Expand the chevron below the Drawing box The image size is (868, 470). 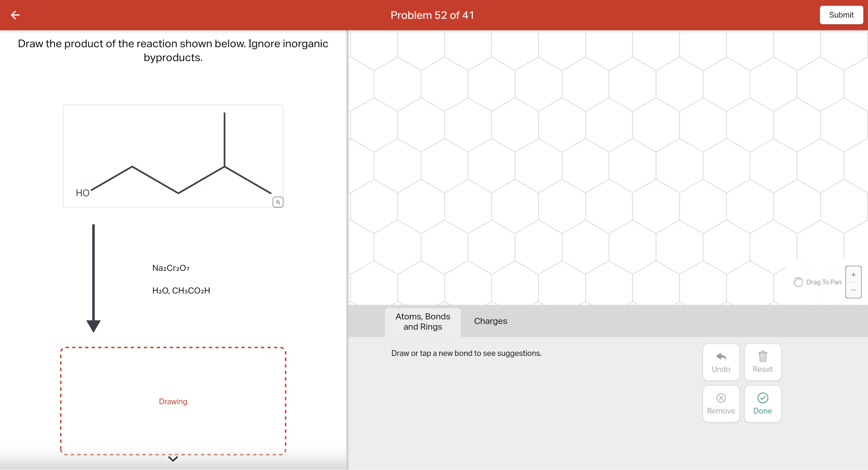pyautogui.click(x=173, y=459)
